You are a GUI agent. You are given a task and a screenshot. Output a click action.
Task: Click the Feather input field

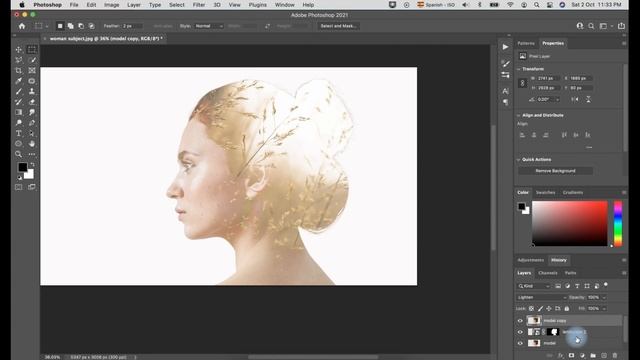coord(132,26)
